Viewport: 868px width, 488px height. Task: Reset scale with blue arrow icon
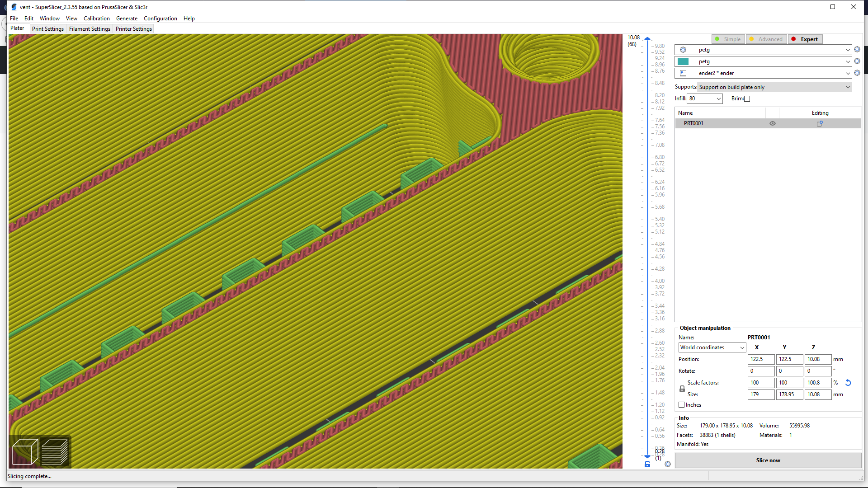(x=848, y=383)
